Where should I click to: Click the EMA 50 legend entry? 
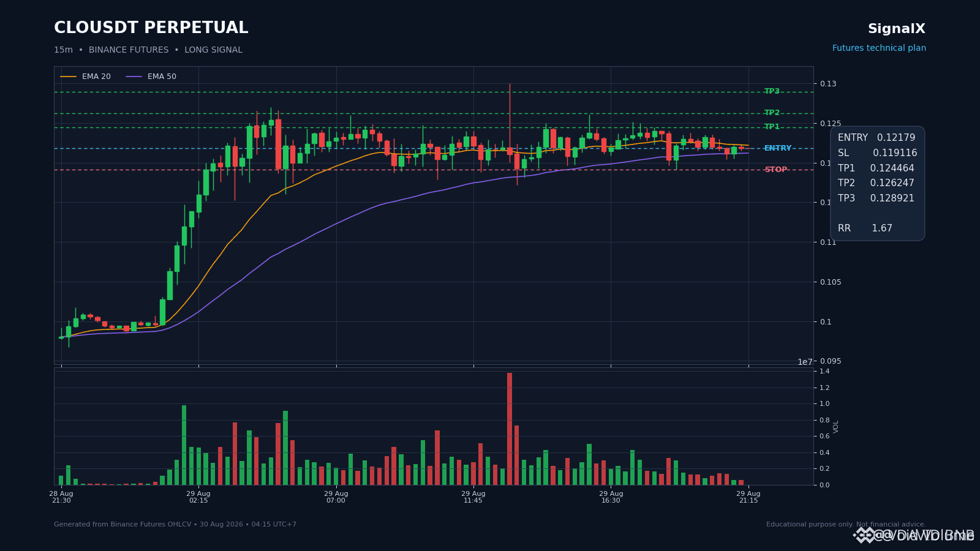coord(151,77)
